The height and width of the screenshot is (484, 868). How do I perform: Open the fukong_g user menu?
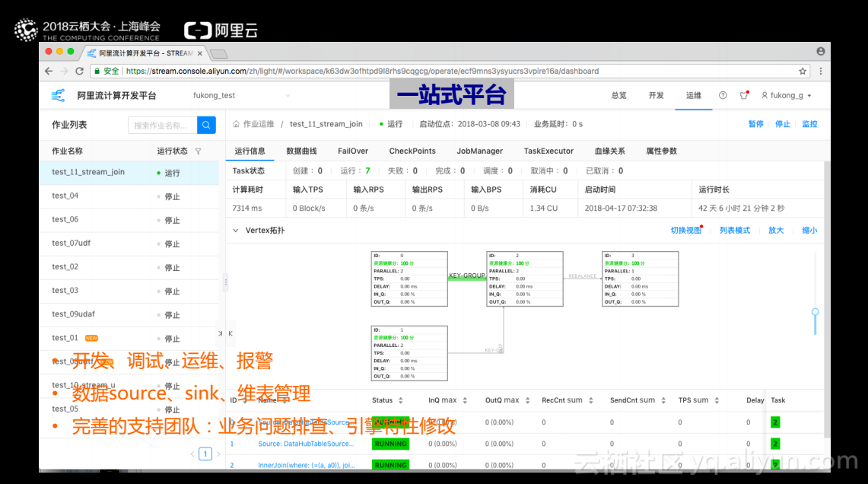[787, 95]
